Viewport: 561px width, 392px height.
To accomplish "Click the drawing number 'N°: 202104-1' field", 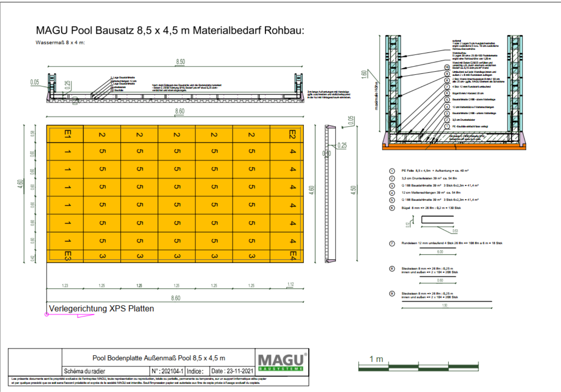I will (x=167, y=371).
